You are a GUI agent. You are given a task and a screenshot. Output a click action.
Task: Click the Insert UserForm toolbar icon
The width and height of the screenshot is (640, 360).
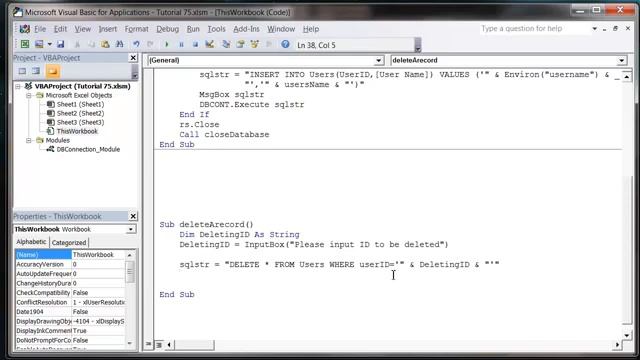pos(39,44)
